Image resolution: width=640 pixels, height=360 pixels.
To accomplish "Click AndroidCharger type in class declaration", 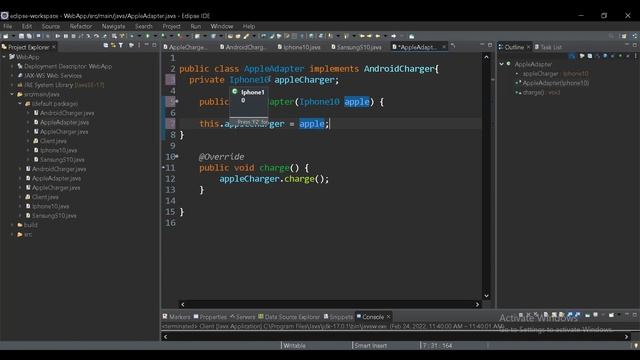I will [399, 69].
